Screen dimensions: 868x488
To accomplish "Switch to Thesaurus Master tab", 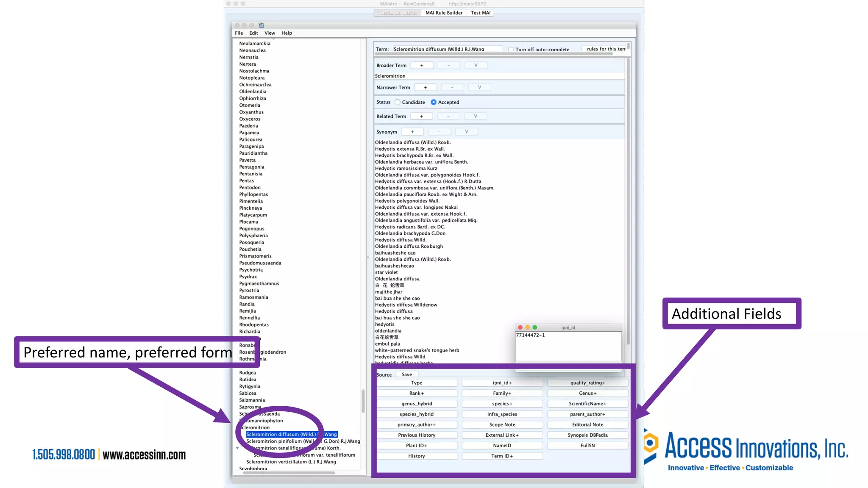I will [x=397, y=13].
